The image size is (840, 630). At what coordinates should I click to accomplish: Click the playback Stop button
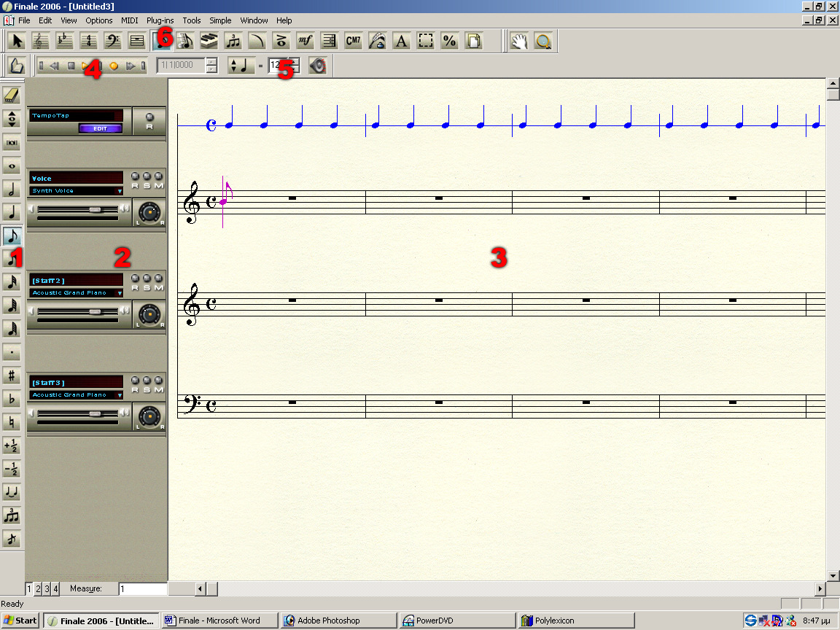71,66
